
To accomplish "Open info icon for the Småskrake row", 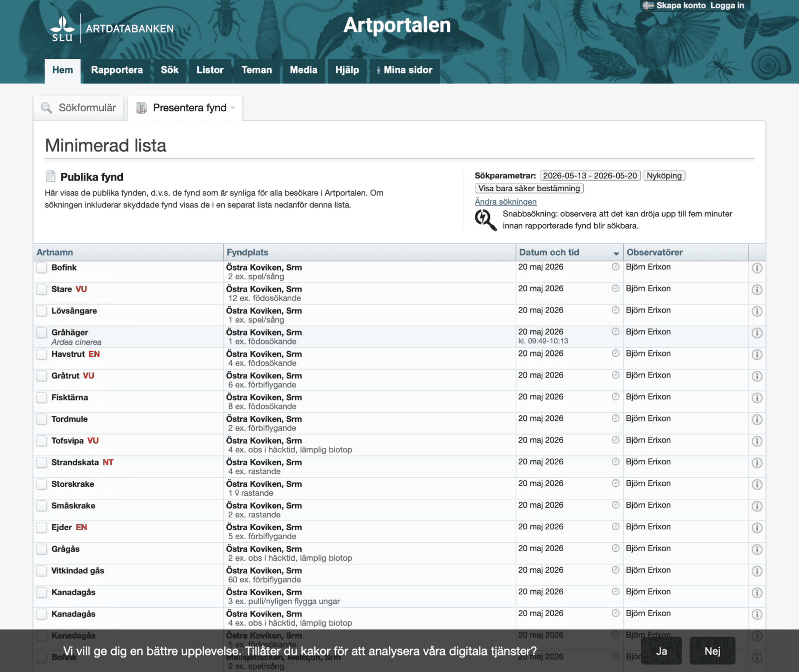I will [757, 506].
